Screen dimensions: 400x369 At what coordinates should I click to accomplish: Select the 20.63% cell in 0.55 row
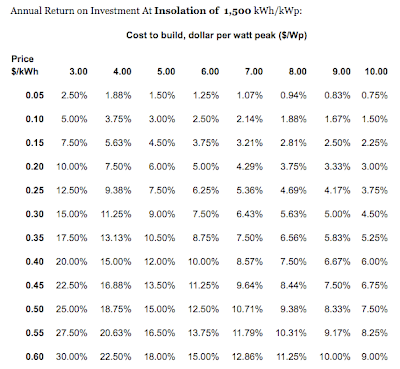[115, 333]
